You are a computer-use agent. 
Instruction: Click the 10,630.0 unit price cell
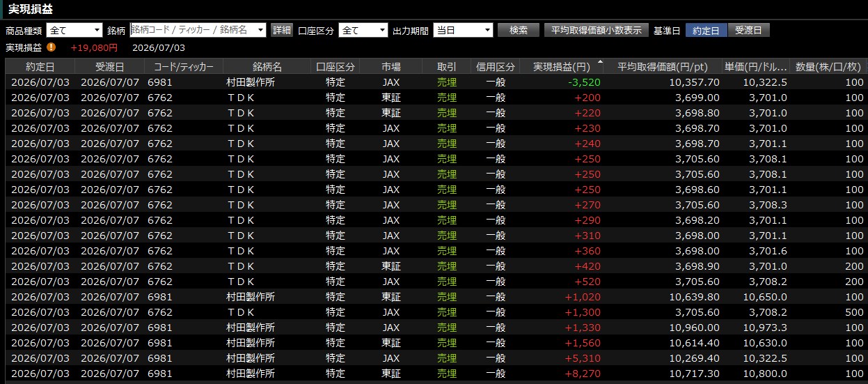(765, 343)
